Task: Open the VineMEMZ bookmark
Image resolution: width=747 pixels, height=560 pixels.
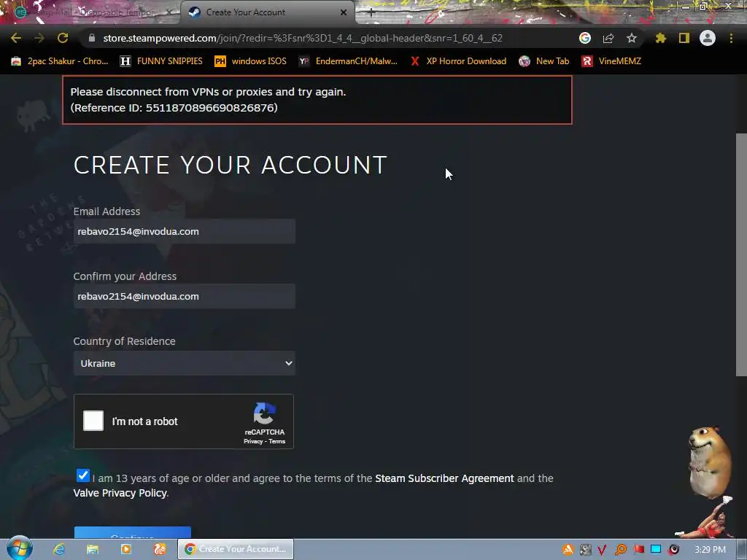Action: click(611, 61)
